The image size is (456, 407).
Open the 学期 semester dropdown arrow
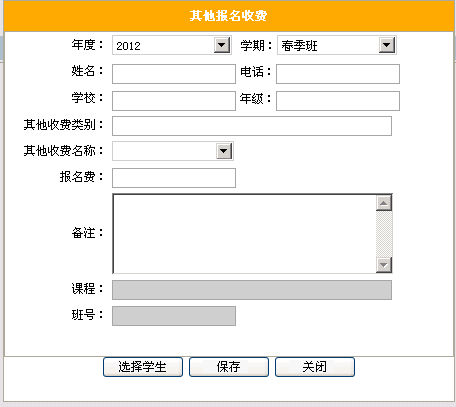coord(387,45)
